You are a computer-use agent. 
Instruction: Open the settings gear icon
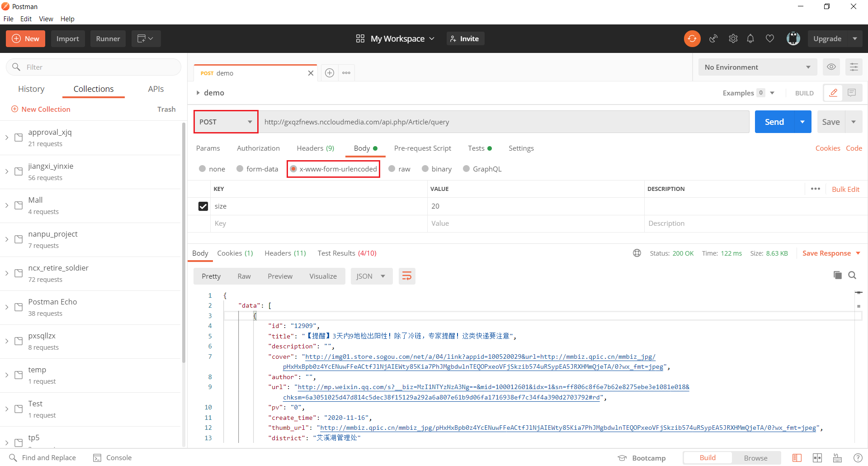[733, 39]
